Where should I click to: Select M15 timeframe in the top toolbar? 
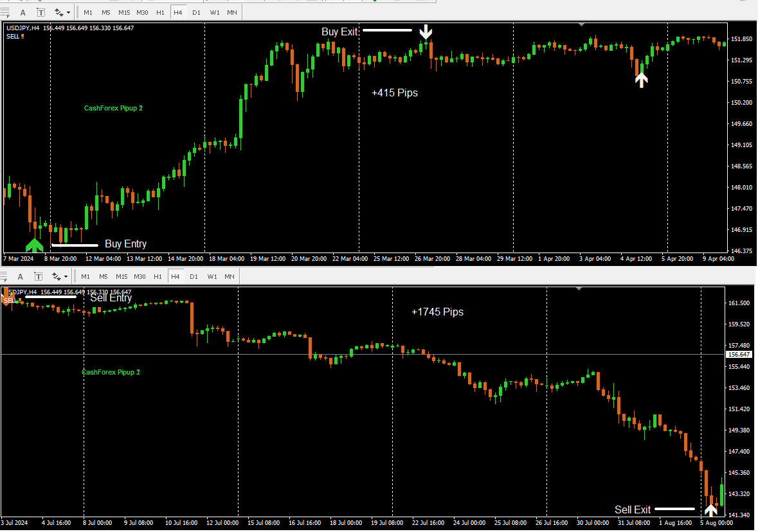[124, 12]
